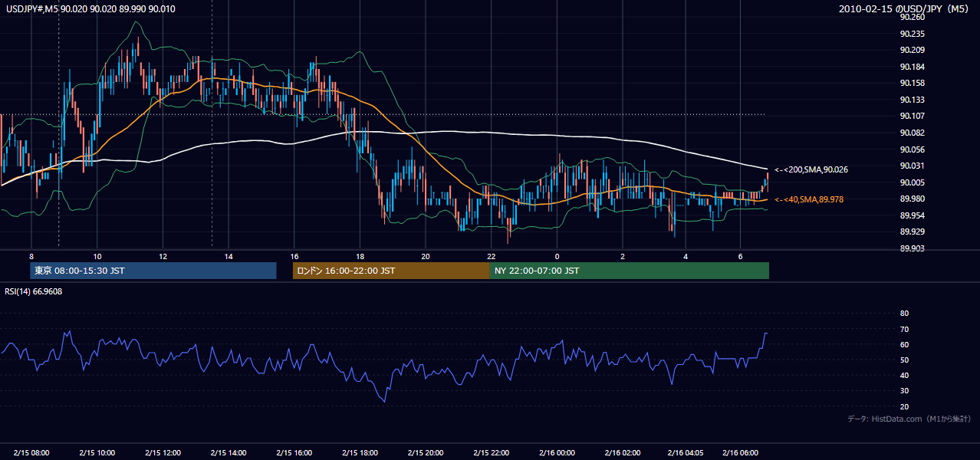This screenshot has height=460, width=980.
Task: Click price axis value 89.980
Action: point(912,199)
